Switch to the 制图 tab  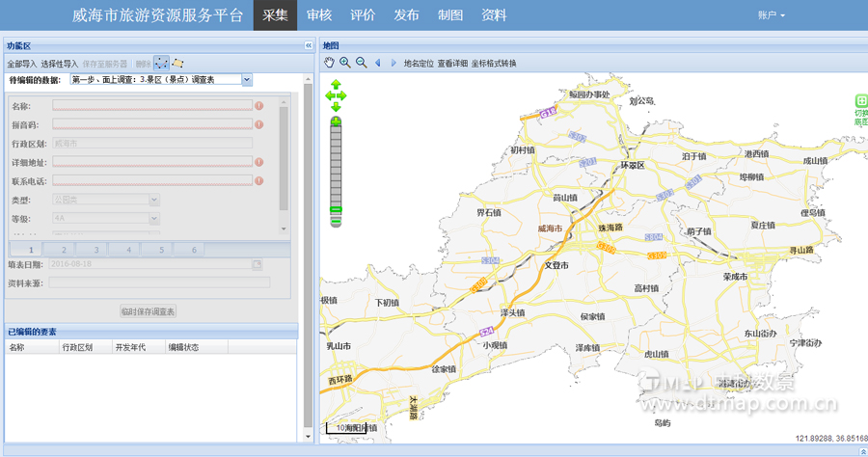point(450,15)
